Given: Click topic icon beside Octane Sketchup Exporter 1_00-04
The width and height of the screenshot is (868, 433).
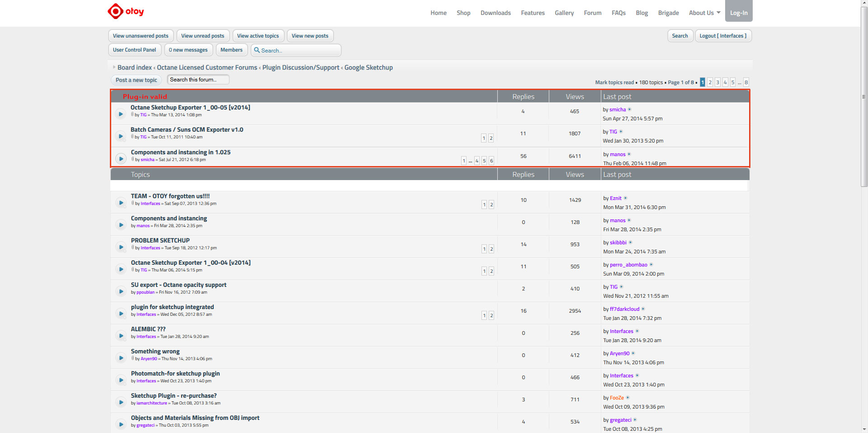Looking at the screenshot, I should pyautogui.click(x=121, y=269).
